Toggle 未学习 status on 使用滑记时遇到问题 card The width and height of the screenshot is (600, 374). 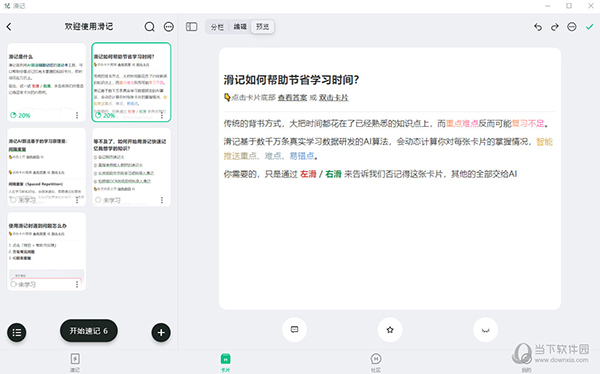pyautogui.click(x=23, y=284)
